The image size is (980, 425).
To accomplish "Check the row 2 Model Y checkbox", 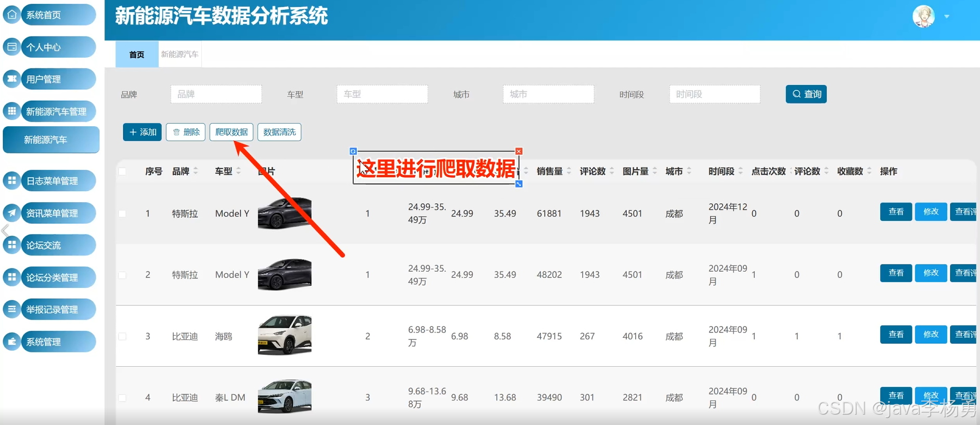I will point(122,275).
